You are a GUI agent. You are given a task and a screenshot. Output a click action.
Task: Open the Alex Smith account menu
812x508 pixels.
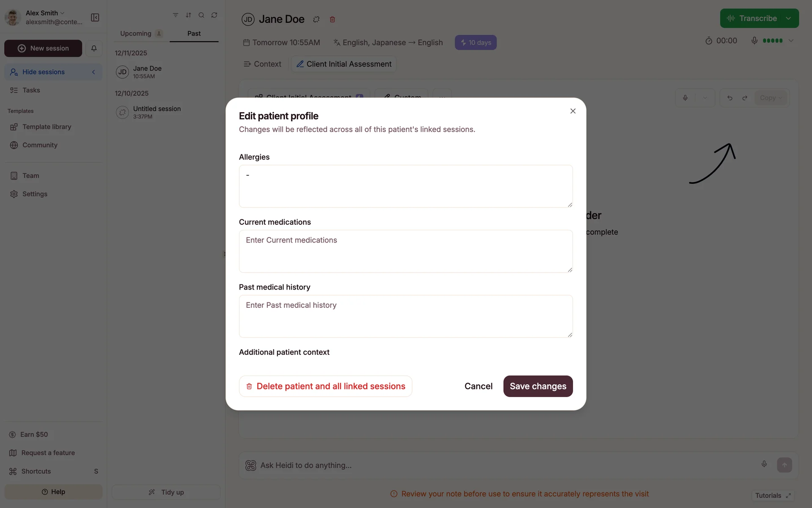tap(45, 13)
